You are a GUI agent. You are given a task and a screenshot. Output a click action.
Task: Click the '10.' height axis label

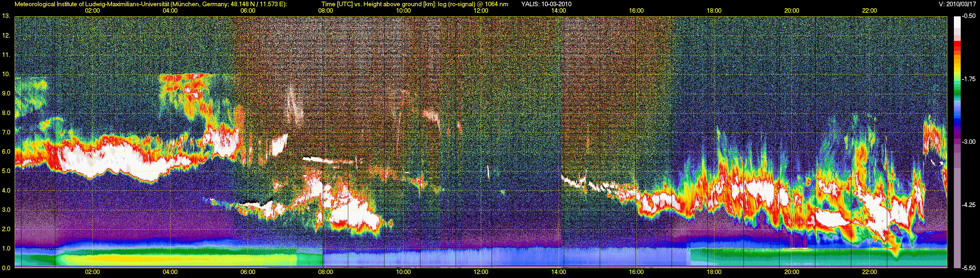pyautogui.click(x=6, y=74)
